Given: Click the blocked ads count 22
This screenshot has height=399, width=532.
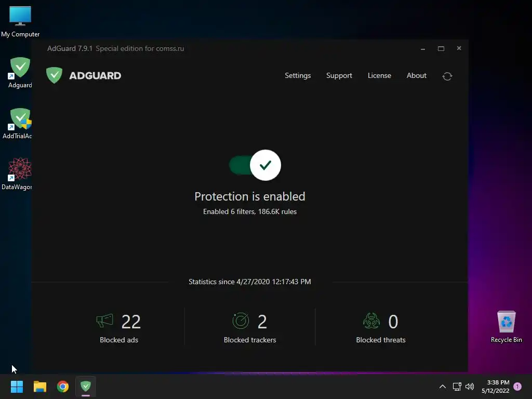Looking at the screenshot, I should coord(131,322).
